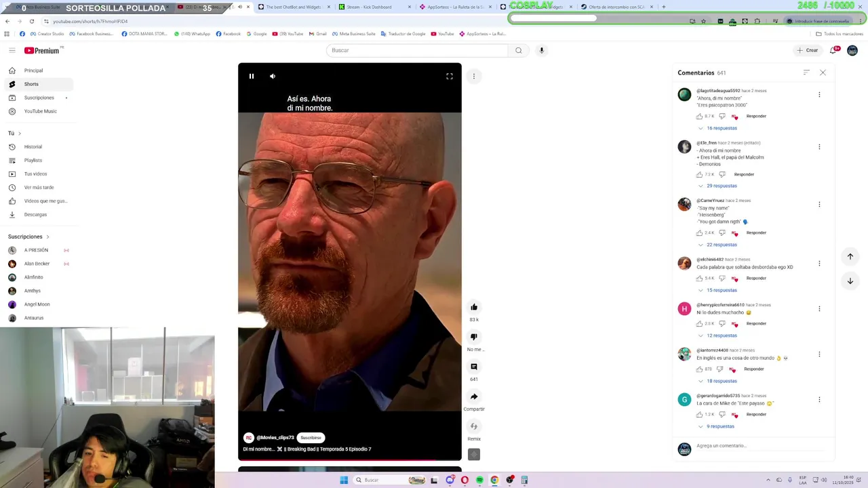Open the YouTube hamburger guide menu
This screenshot has height=488, width=868.
[12, 50]
